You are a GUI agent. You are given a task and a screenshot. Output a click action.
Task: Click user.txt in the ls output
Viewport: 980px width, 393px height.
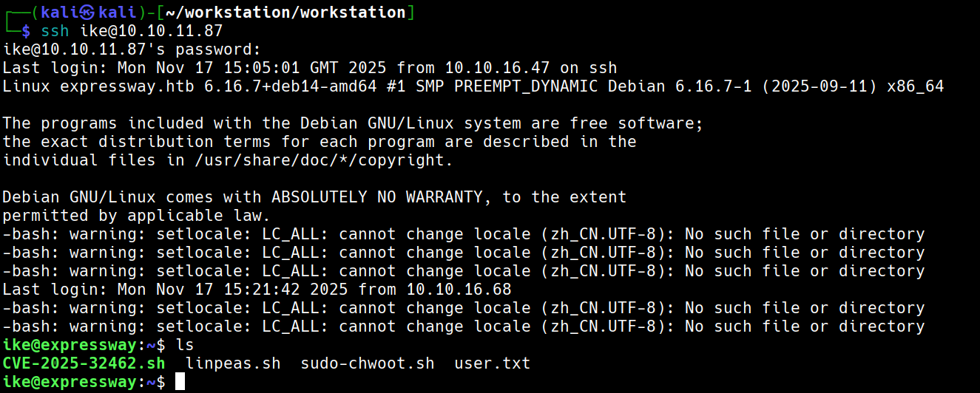point(492,363)
